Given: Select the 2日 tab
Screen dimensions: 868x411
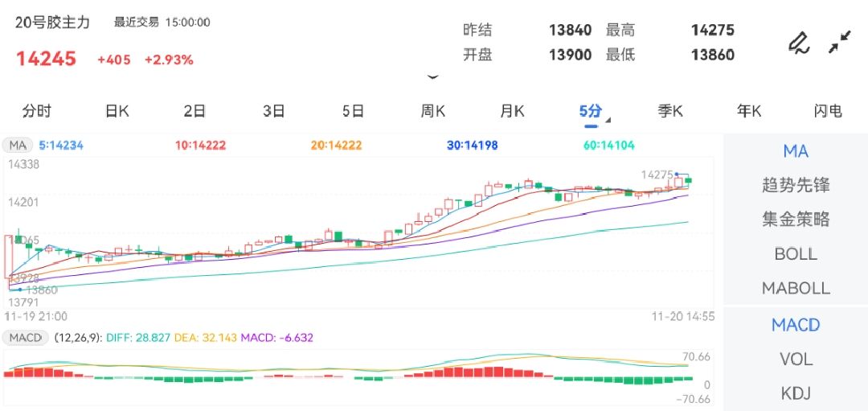Looking at the screenshot, I should pos(194,111).
